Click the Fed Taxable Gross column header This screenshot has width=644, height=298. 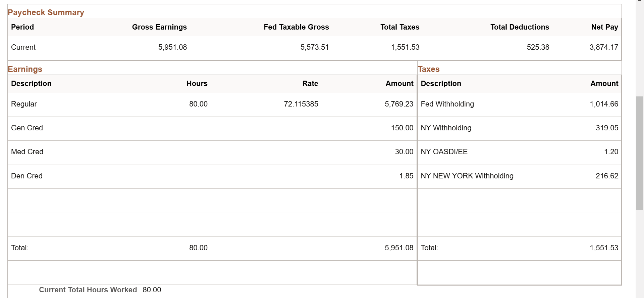pos(296,27)
